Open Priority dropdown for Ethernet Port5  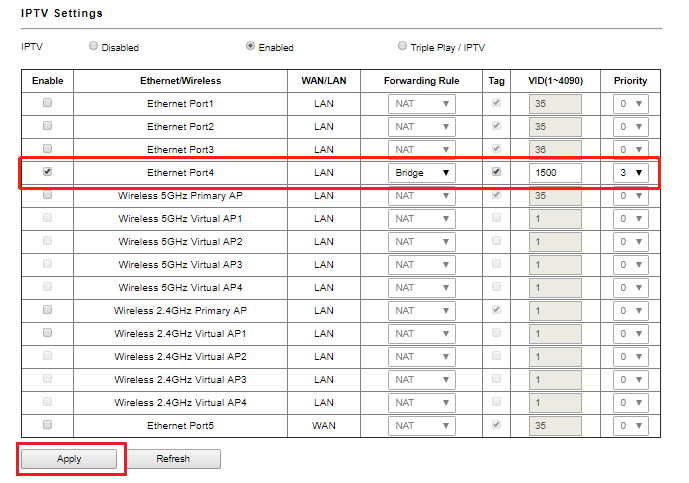(x=631, y=425)
